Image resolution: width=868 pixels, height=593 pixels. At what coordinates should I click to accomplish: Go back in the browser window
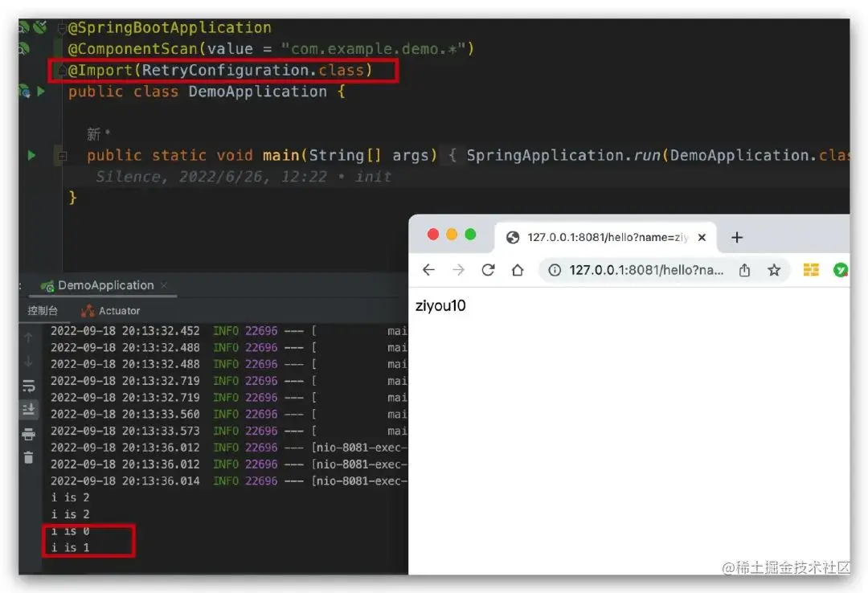(x=428, y=270)
